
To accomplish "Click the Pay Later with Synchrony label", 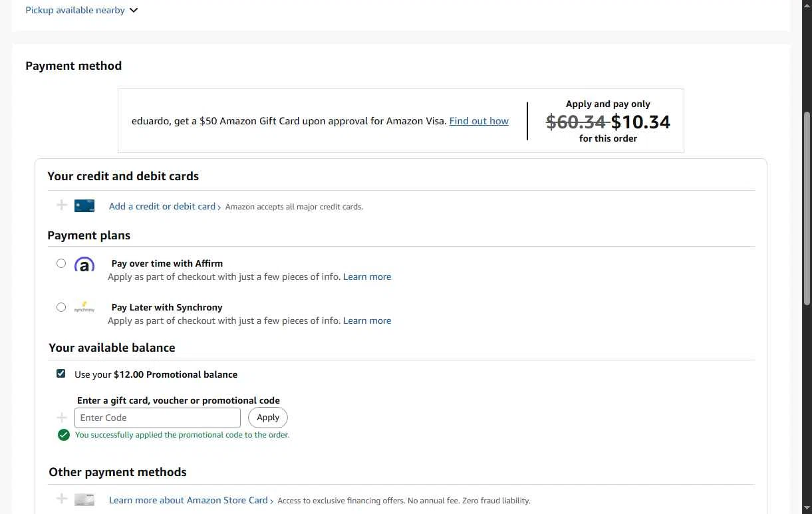I will click(x=167, y=307).
